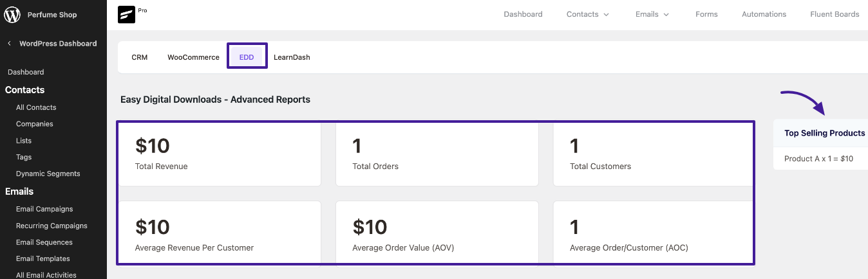Screen dimensions: 868x279
Task: Go back to WordPress Dashboard
Action: click(58, 44)
